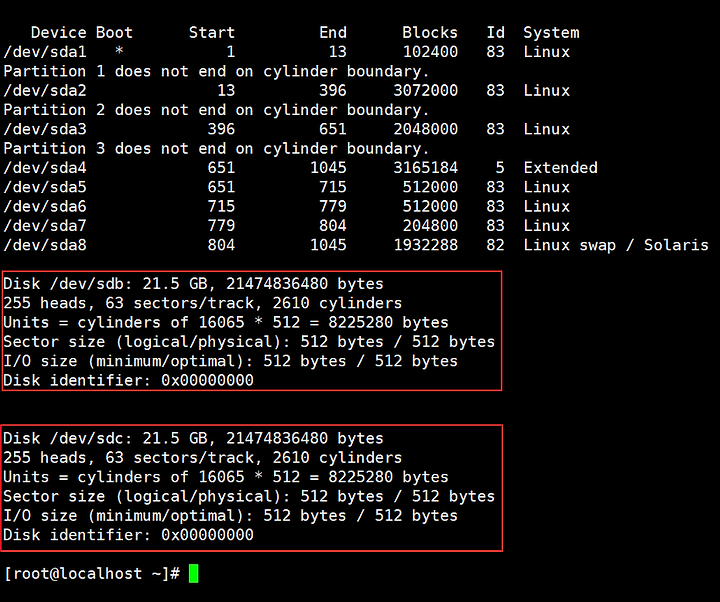The height and width of the screenshot is (602, 720).
Task: Click the End column header
Action: (x=333, y=33)
